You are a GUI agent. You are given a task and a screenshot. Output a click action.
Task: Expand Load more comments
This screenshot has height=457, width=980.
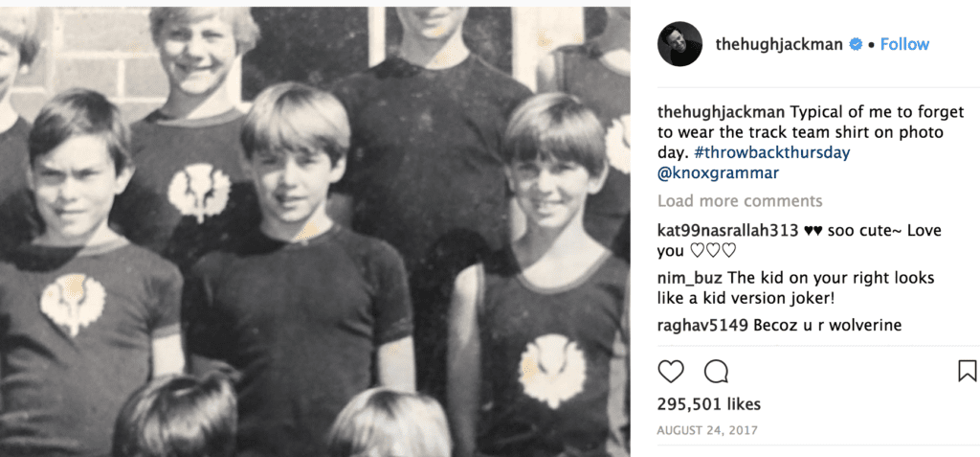coord(740,201)
